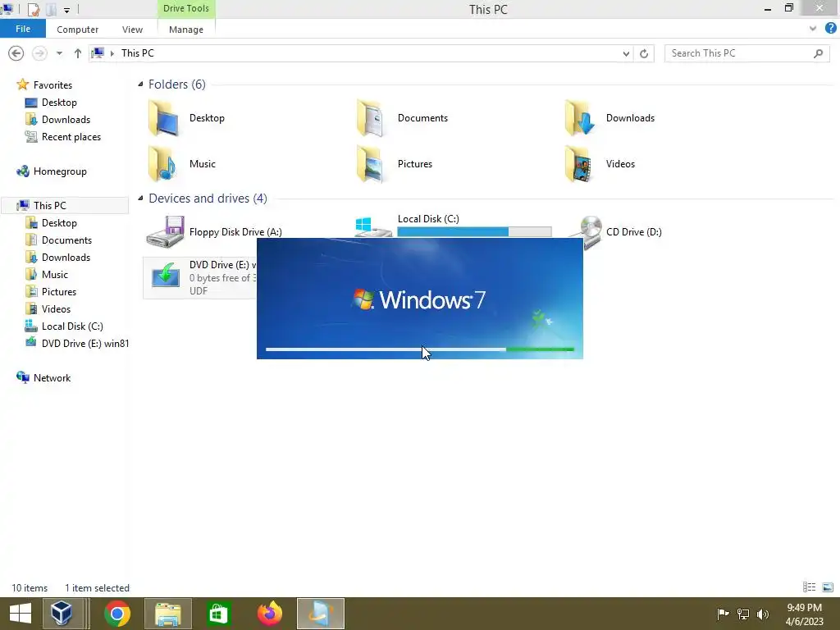Screen dimensions: 840x630
Task: Click This PC in address bar
Action: (138, 53)
